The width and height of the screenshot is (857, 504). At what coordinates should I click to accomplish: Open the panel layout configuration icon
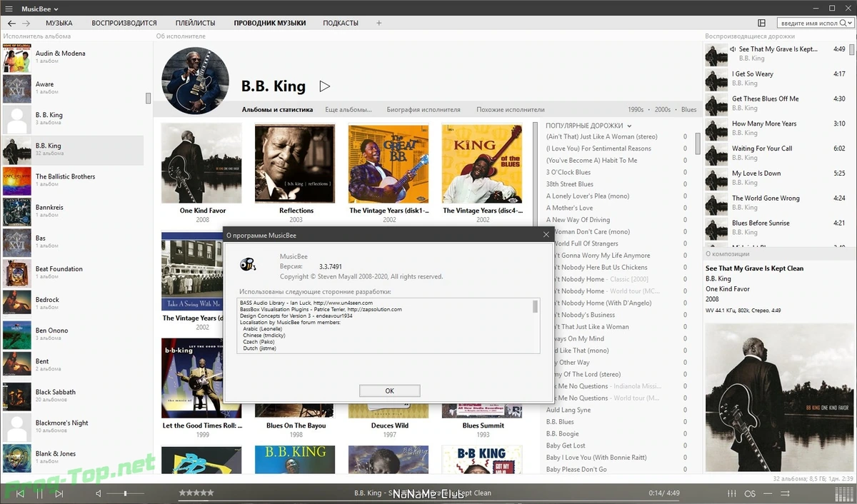click(762, 23)
